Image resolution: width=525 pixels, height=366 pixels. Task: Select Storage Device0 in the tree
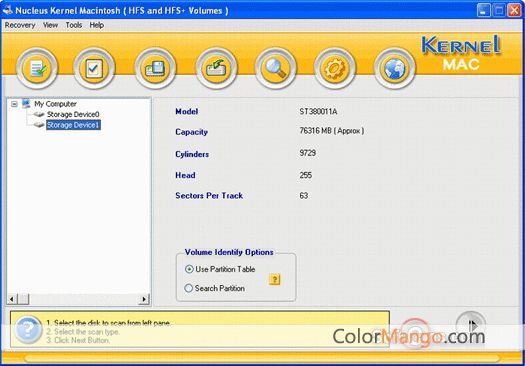(73, 115)
